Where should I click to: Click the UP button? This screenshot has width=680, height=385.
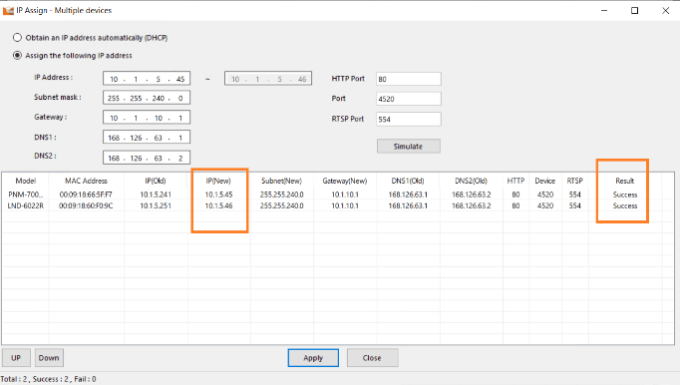16,358
